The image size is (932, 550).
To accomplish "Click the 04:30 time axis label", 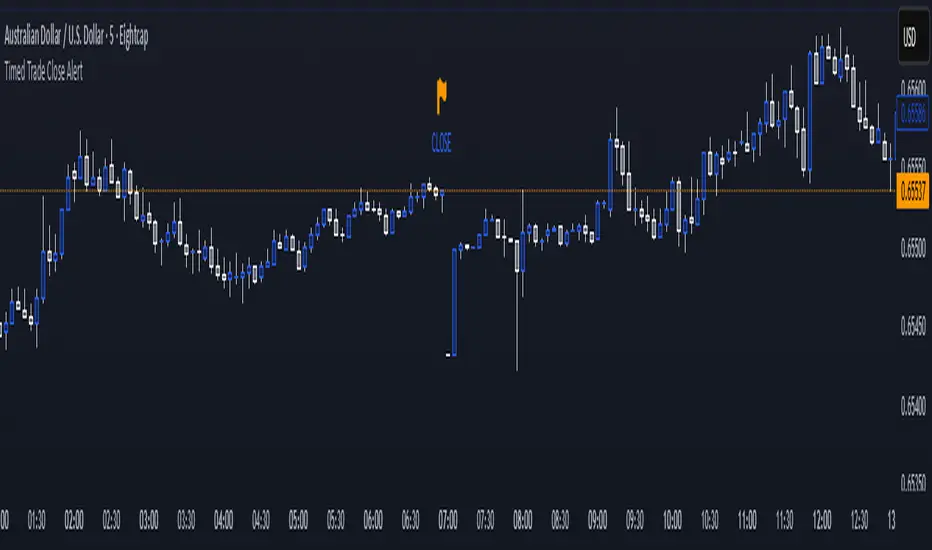I will tap(261, 520).
